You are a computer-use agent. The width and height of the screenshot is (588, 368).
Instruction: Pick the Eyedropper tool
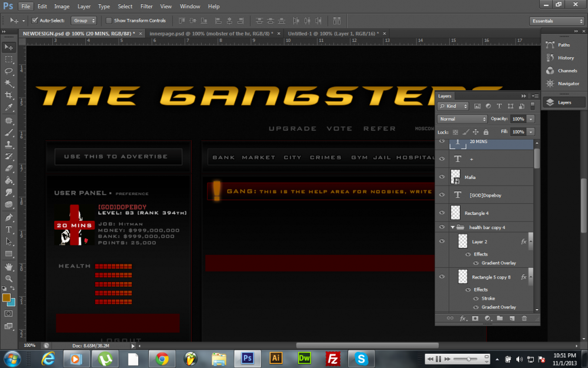point(9,108)
